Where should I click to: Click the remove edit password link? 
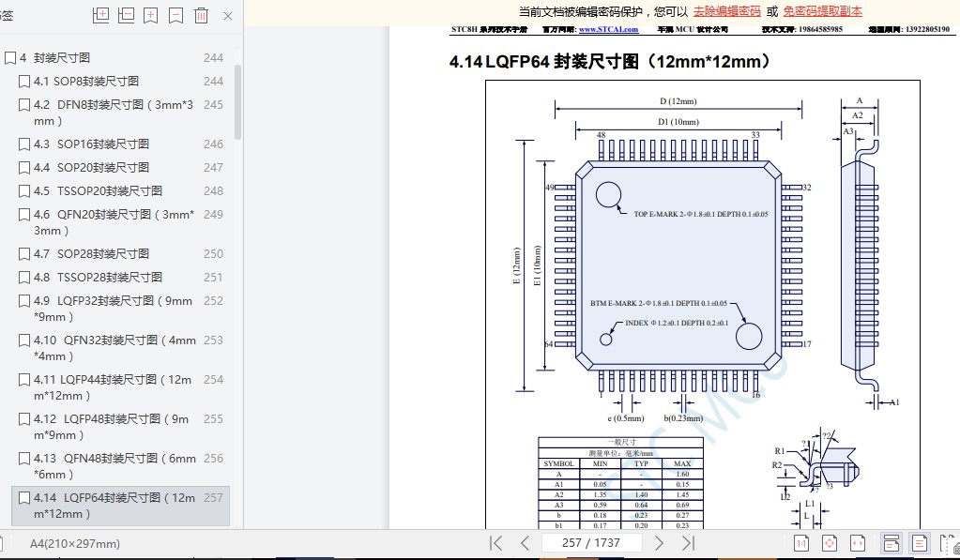click(x=726, y=11)
